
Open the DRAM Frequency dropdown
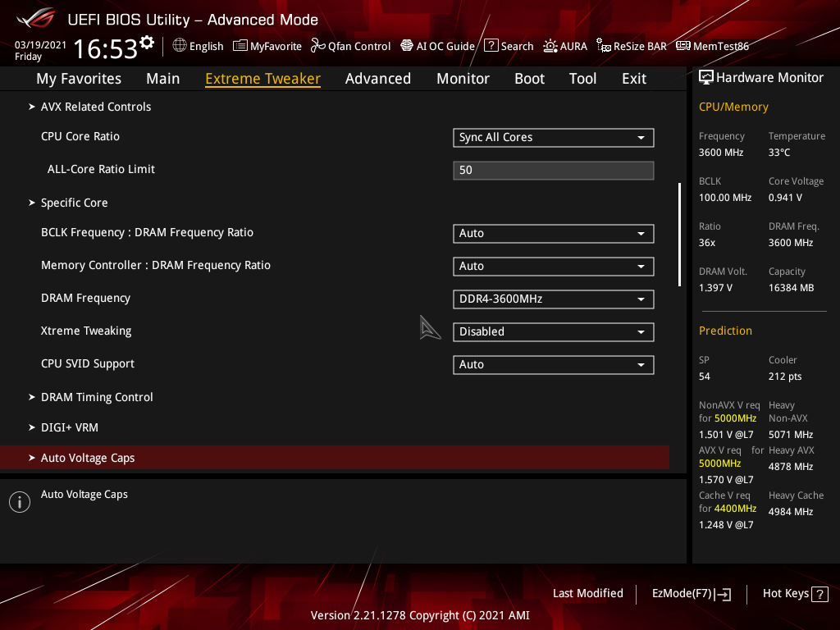(x=554, y=299)
